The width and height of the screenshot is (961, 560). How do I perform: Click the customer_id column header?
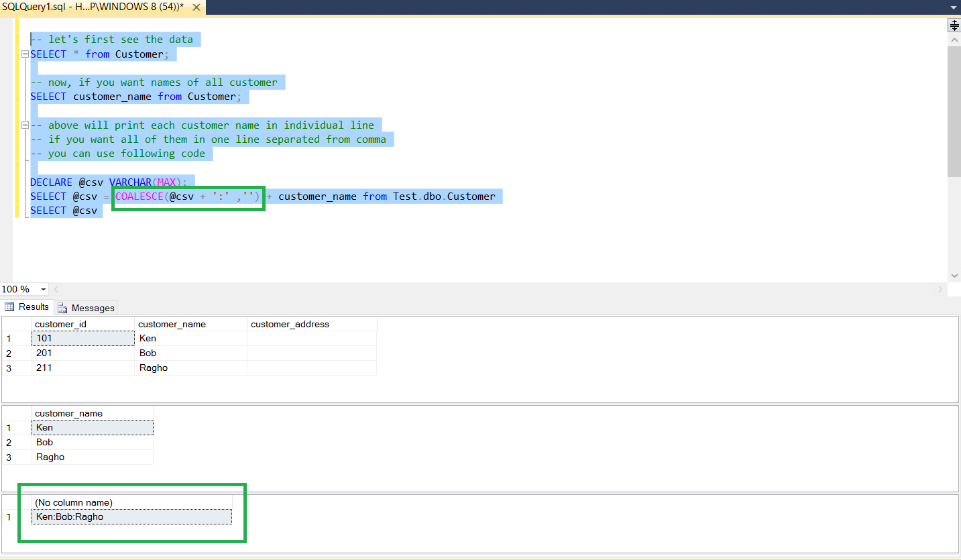pos(61,324)
